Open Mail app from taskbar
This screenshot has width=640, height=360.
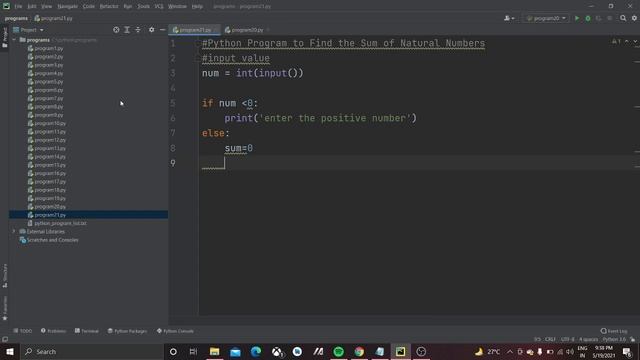(235, 351)
